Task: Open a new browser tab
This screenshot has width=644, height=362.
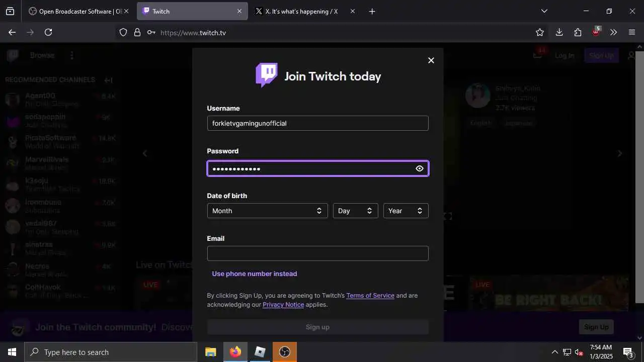Action: [372, 11]
